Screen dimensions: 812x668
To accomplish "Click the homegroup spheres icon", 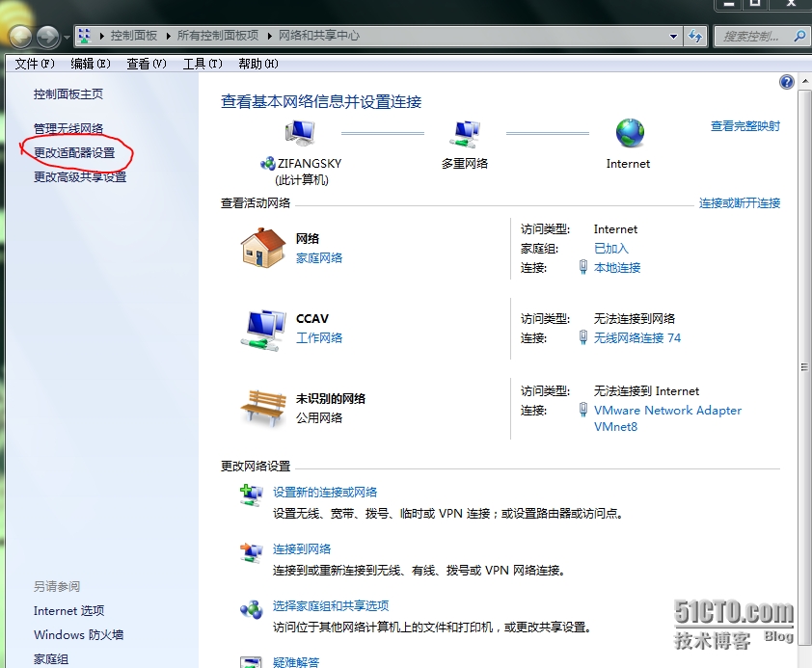I will (x=251, y=609).
